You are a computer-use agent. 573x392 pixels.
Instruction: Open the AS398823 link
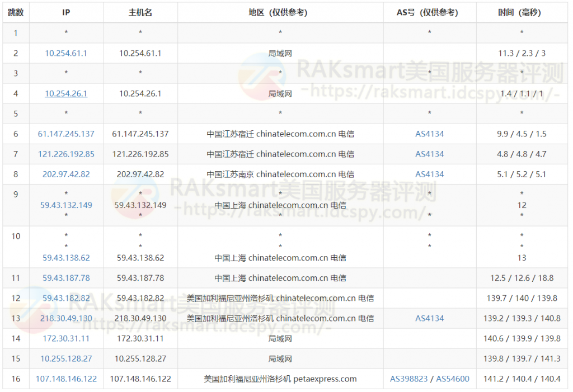point(408,379)
